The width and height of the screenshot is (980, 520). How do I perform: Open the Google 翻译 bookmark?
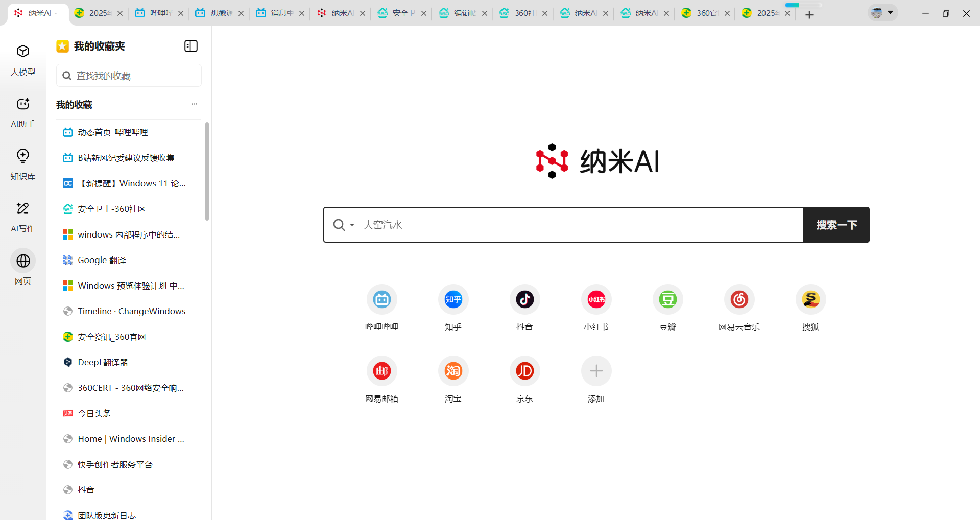102,260
